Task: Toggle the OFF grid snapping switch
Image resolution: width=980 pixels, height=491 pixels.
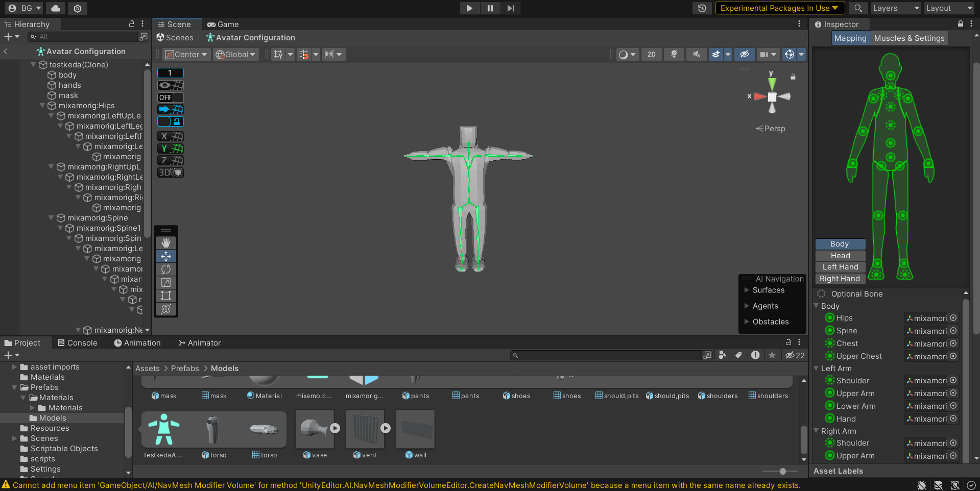Action: tap(170, 97)
